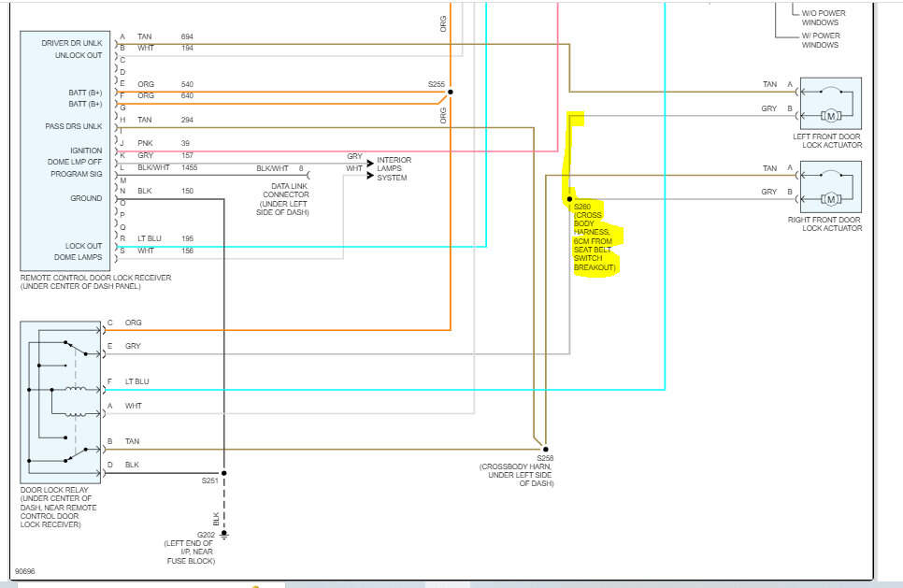903x588 pixels.
Task: Click circuit number 194
Action: [x=187, y=48]
